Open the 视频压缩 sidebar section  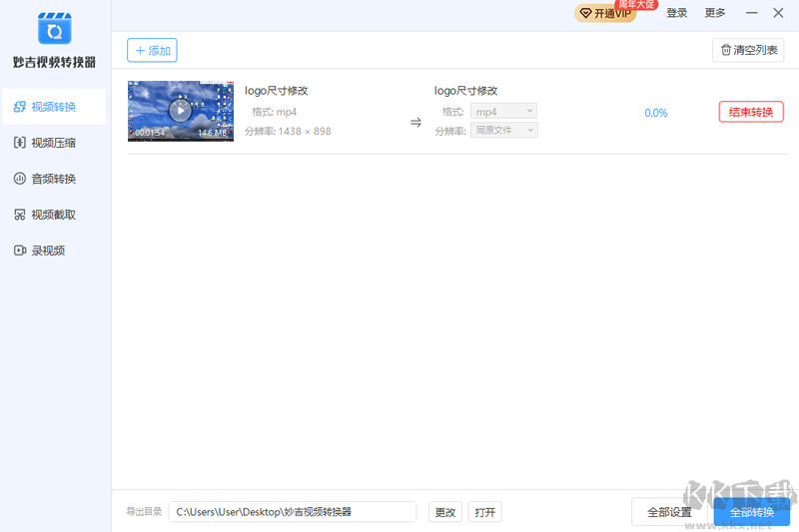click(x=54, y=143)
